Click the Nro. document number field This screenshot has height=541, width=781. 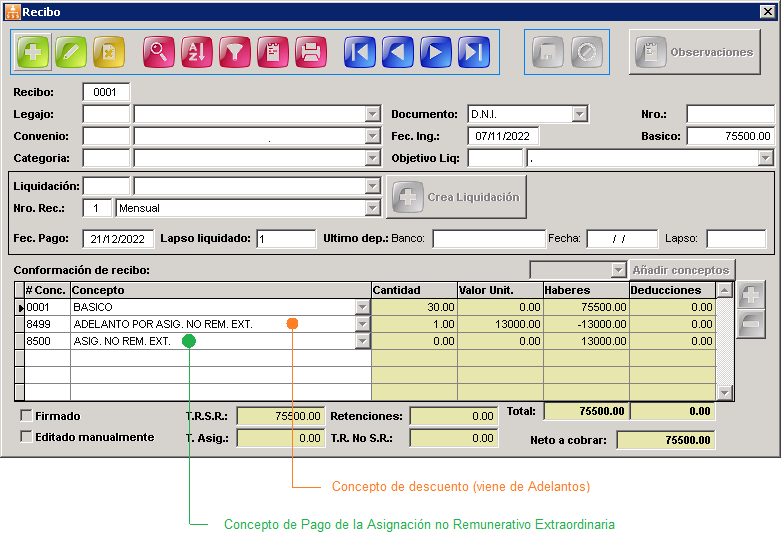[x=730, y=114]
